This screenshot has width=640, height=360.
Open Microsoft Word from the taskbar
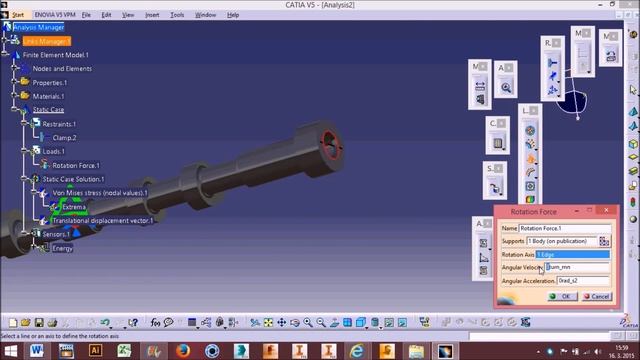tap(37, 351)
